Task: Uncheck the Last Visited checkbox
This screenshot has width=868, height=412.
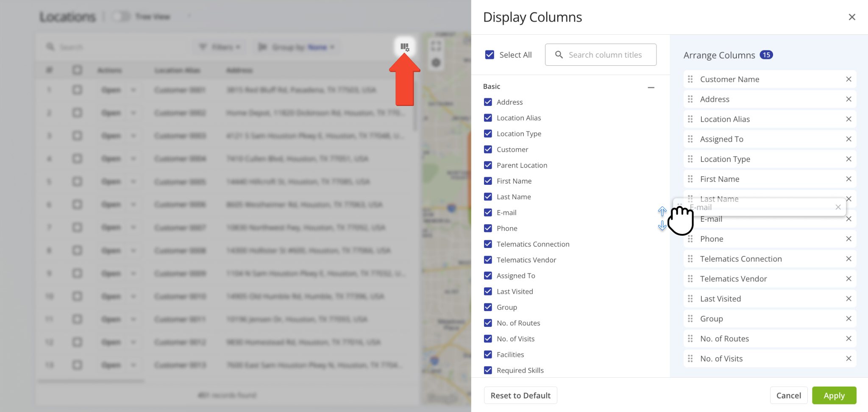Action: (x=488, y=291)
